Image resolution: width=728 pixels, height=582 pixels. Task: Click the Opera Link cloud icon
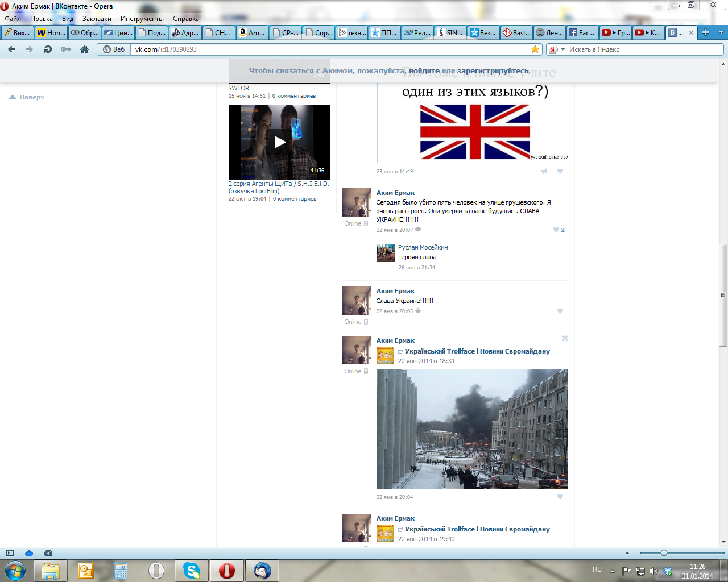tap(29, 553)
